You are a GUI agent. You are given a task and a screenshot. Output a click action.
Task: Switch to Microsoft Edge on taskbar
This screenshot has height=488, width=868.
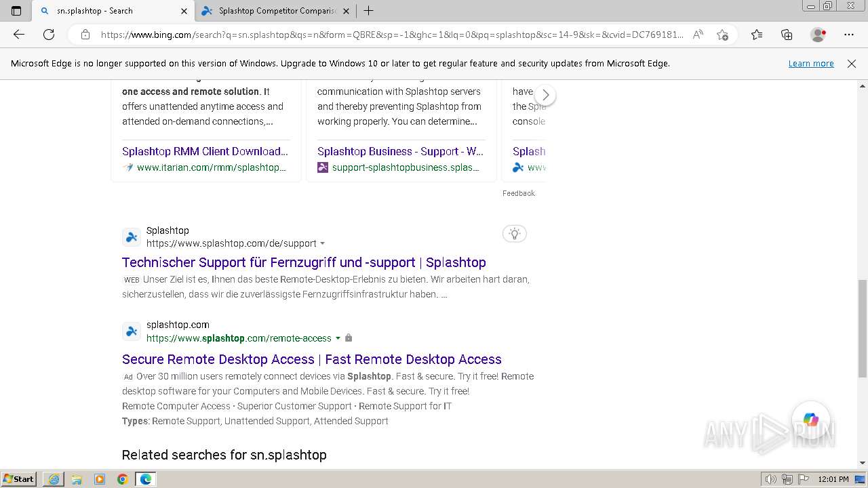click(146, 479)
